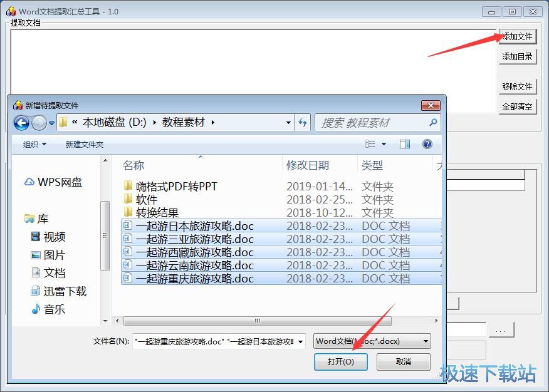Open the address bar path dropdown
The width and height of the screenshot is (549, 392).
click(x=288, y=123)
